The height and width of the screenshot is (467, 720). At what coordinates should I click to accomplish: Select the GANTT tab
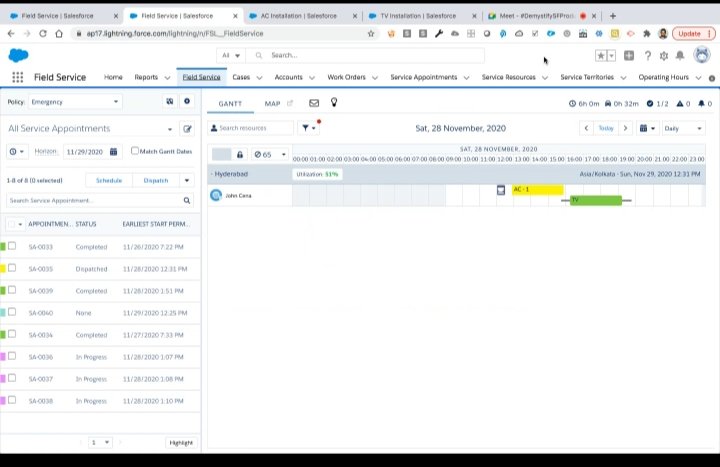click(x=230, y=104)
